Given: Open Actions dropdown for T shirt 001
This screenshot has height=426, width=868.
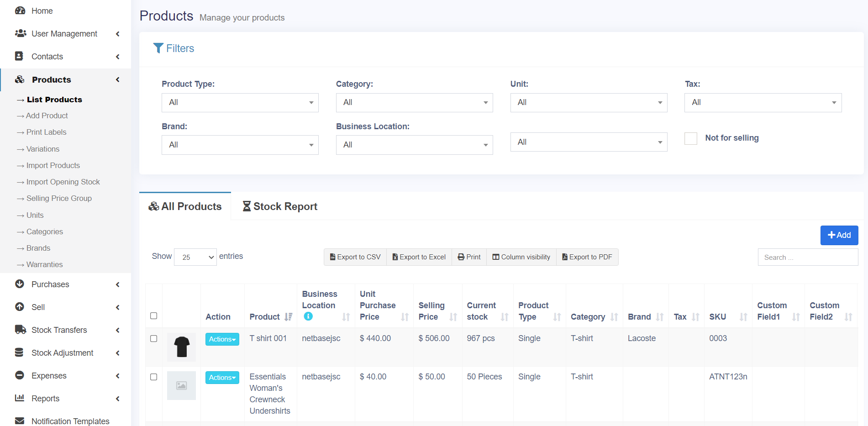Looking at the screenshot, I should tap(222, 339).
